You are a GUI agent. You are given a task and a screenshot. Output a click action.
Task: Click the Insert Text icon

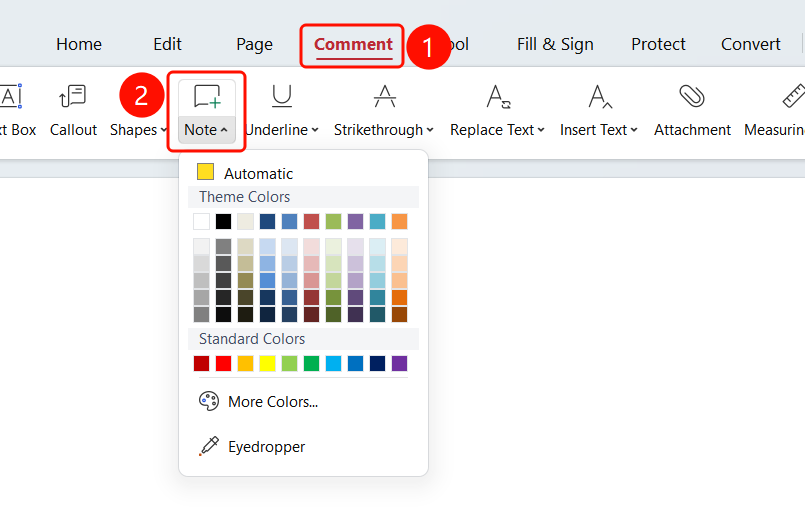click(x=600, y=97)
